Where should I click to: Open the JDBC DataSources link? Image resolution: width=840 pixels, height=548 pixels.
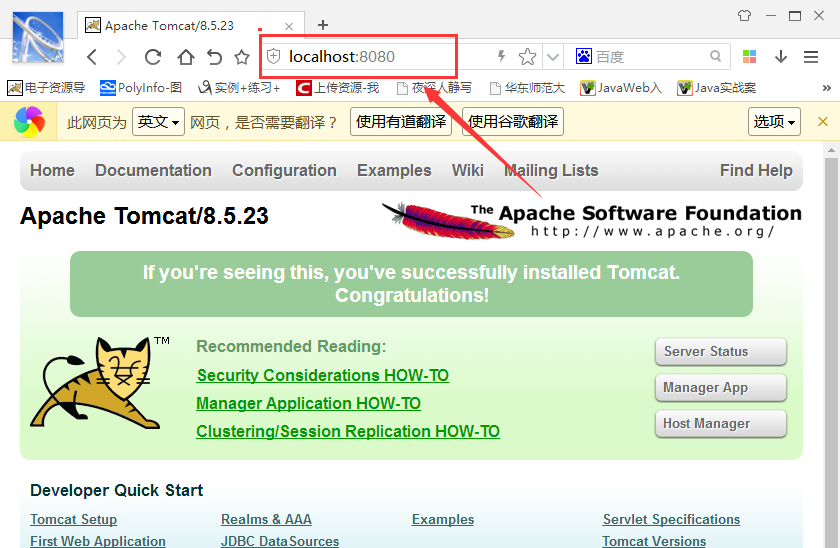[x=280, y=541]
